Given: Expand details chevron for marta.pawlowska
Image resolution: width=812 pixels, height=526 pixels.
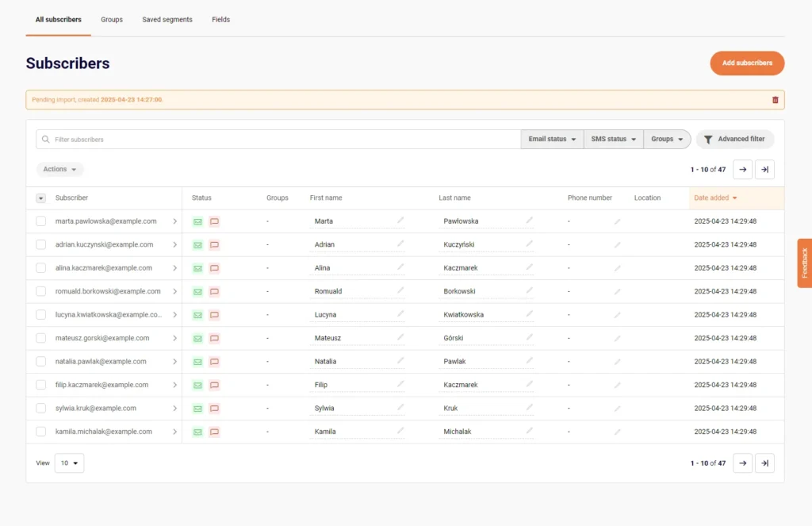Looking at the screenshot, I should (174, 221).
